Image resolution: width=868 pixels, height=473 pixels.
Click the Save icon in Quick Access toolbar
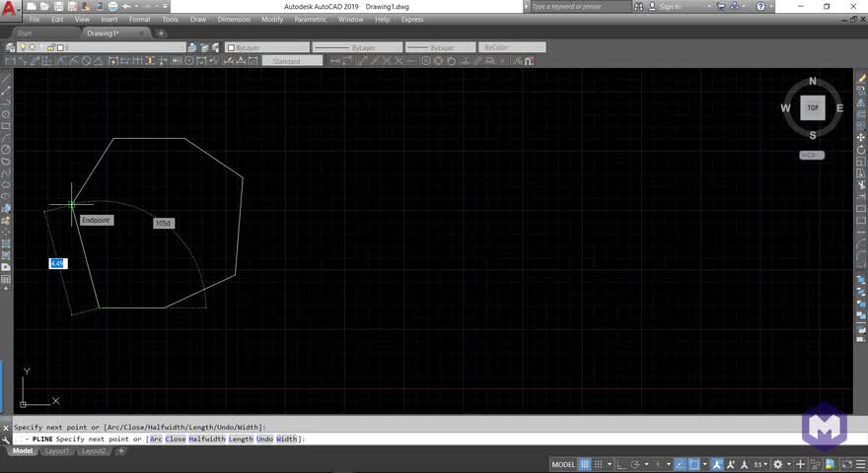click(58, 7)
